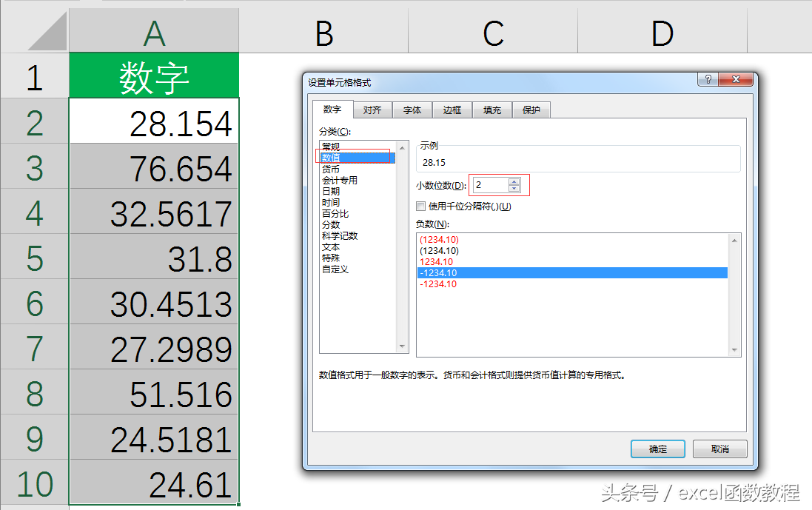This screenshot has width=812, height=510.
Task: Click cell containing 51.516
Action: [x=154, y=392]
